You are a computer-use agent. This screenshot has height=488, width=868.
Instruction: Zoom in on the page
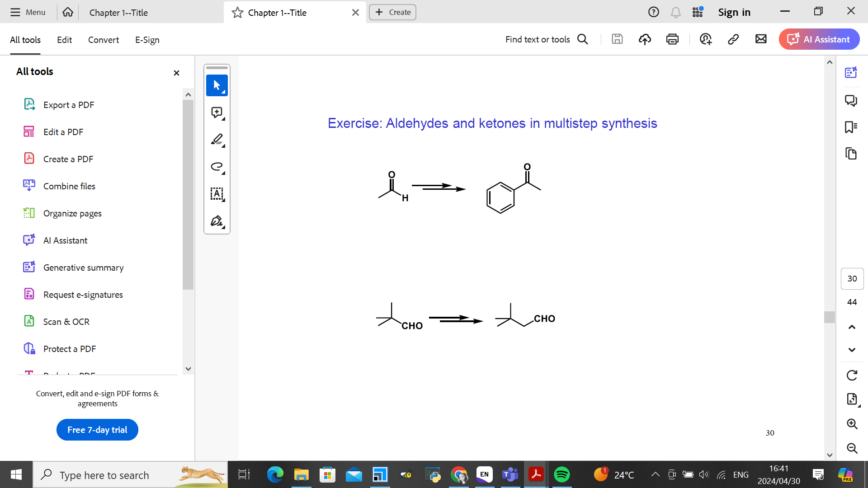(x=852, y=424)
